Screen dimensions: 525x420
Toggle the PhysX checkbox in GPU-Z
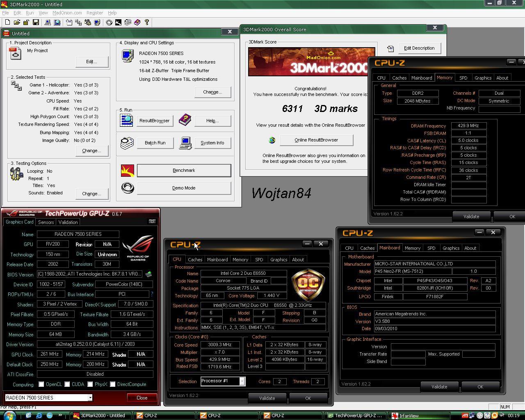click(x=90, y=384)
